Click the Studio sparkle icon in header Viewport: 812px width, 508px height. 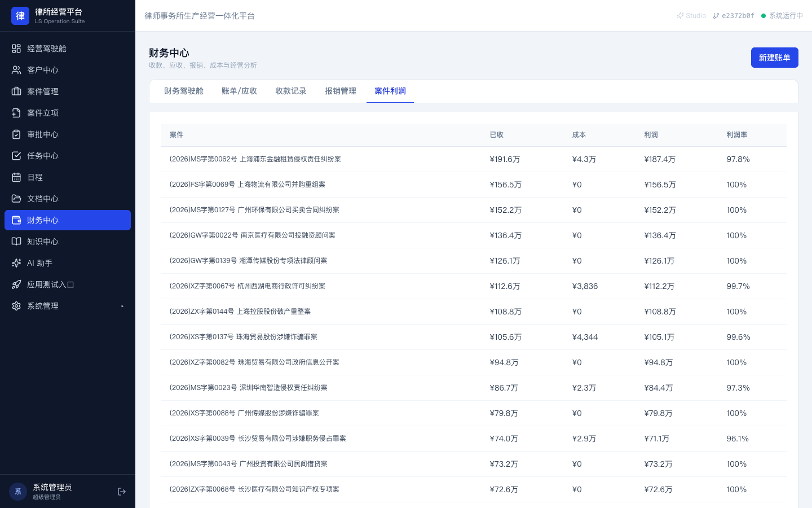680,16
